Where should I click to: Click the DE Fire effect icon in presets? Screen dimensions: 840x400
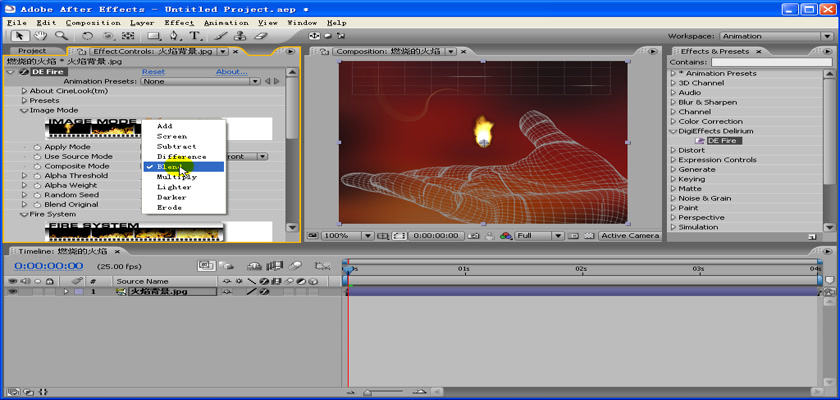(x=699, y=141)
